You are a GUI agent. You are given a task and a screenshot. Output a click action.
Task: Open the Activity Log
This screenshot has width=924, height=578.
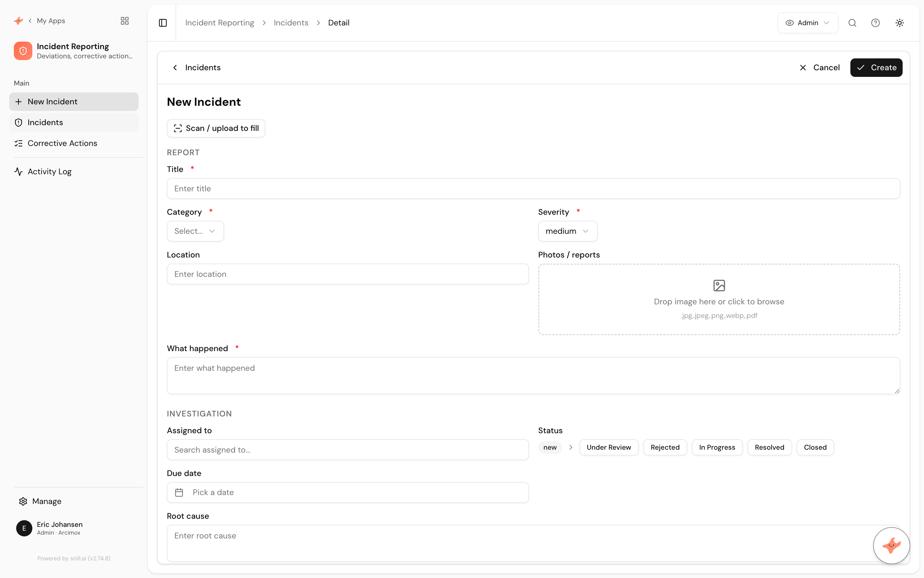[x=74, y=172]
